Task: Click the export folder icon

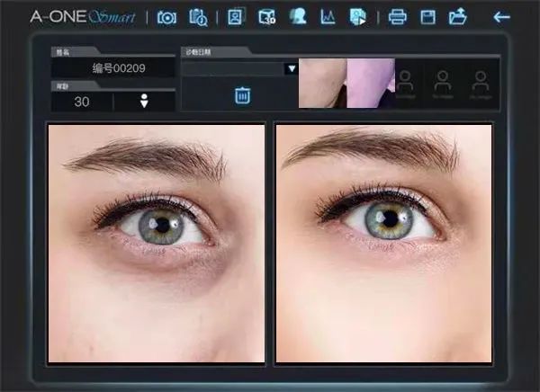Action: click(x=458, y=17)
